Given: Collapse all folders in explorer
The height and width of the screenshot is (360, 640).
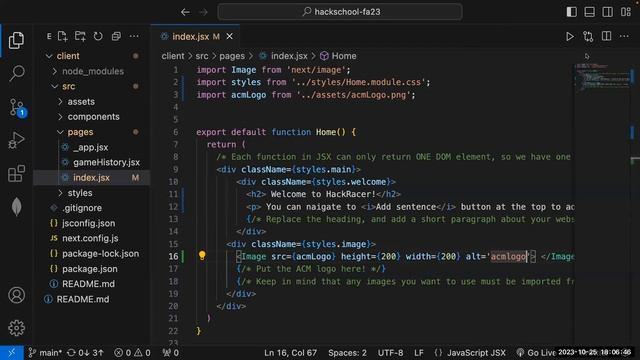Looking at the screenshot, I should (x=116, y=36).
